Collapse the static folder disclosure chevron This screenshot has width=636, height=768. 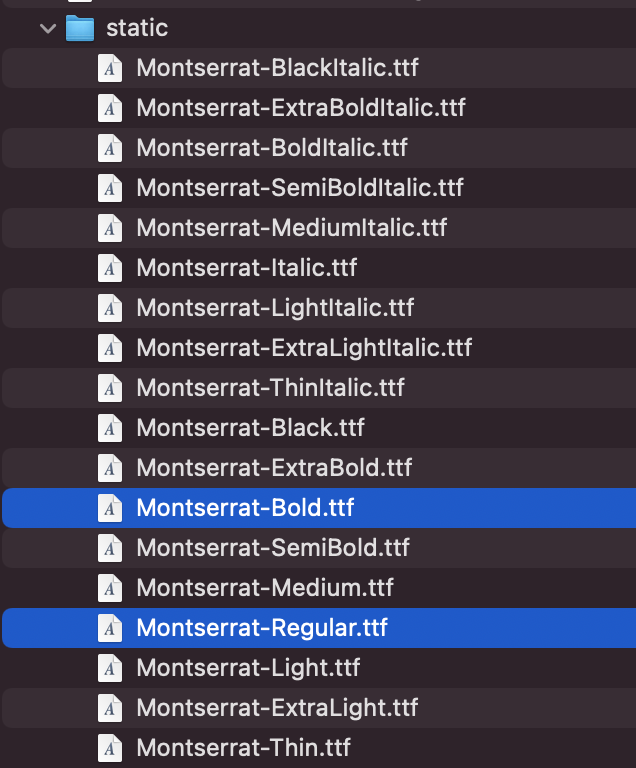point(48,28)
